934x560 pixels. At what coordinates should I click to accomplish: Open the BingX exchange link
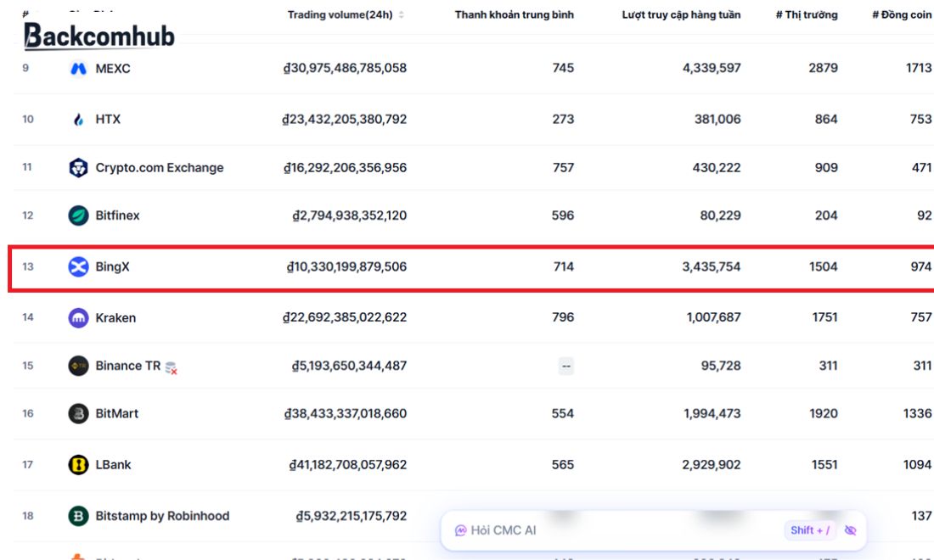coord(112,266)
